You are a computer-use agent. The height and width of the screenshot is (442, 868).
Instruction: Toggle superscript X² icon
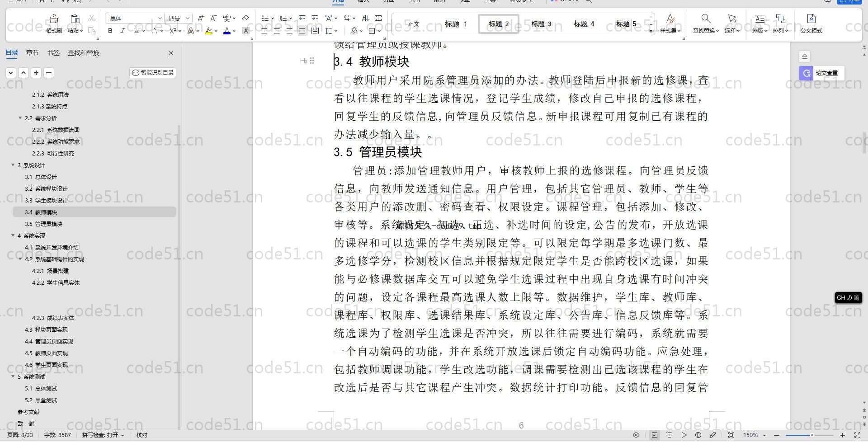click(x=172, y=31)
